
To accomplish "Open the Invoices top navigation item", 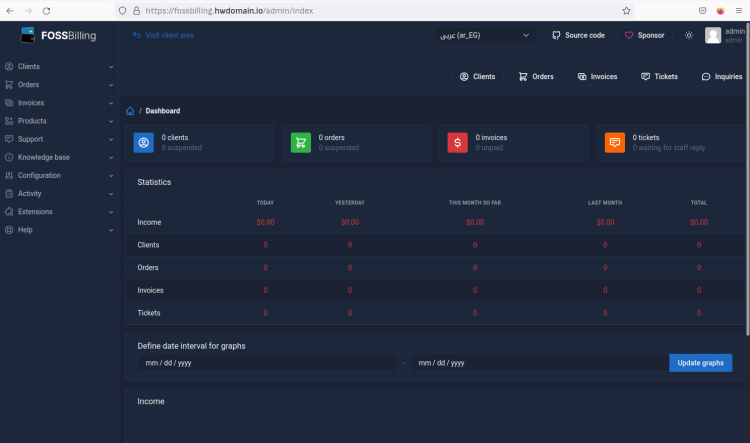I will coord(596,76).
